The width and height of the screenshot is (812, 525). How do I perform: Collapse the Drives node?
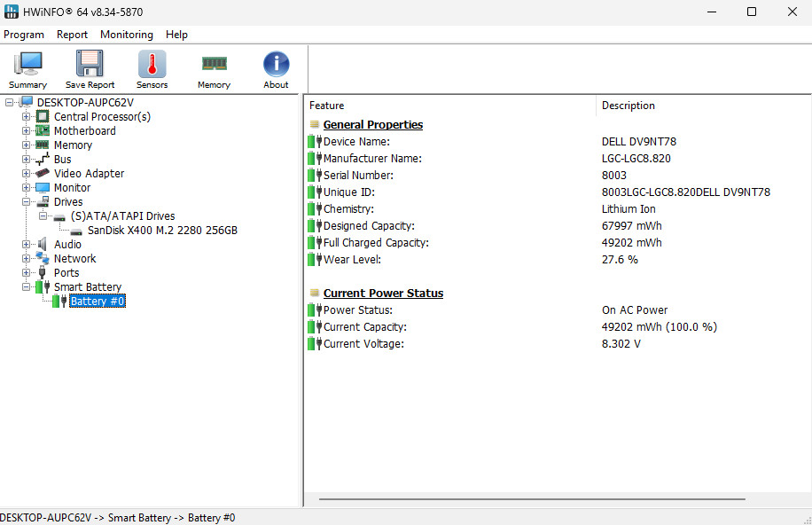26,201
